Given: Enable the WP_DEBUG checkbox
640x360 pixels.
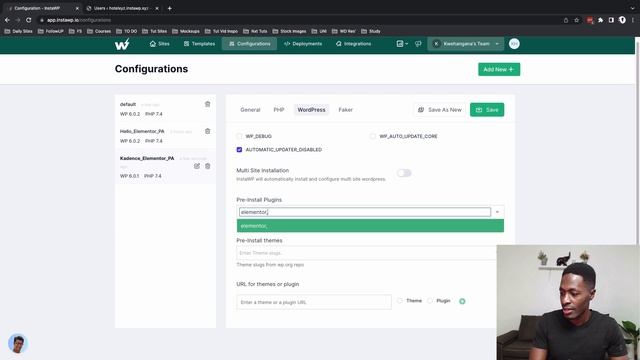Looking at the screenshot, I should (239, 136).
